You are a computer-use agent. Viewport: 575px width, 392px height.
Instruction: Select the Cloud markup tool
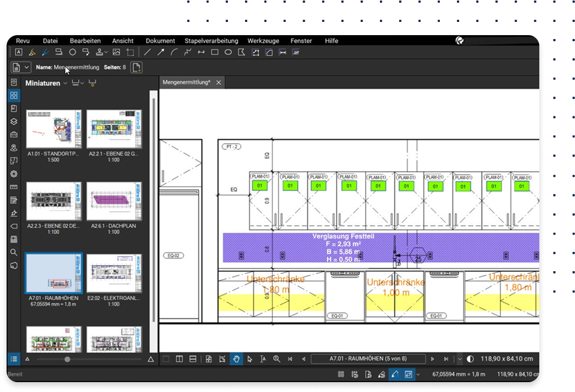click(x=72, y=52)
